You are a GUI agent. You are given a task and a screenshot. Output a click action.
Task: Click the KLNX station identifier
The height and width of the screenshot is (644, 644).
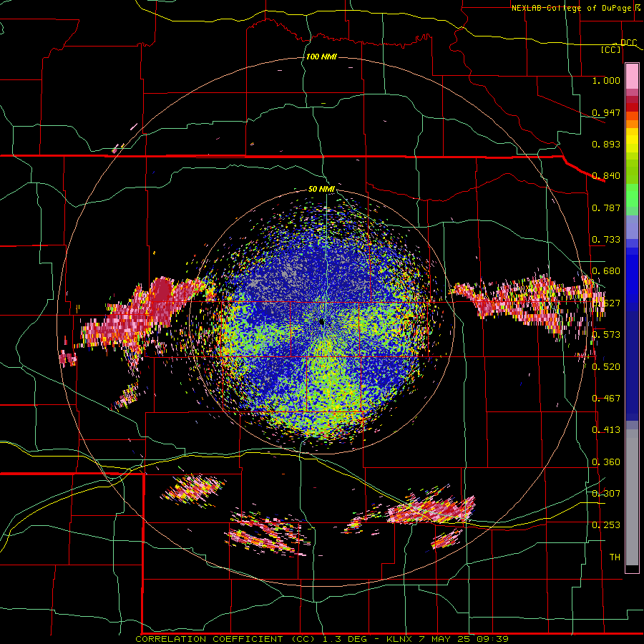click(x=399, y=639)
